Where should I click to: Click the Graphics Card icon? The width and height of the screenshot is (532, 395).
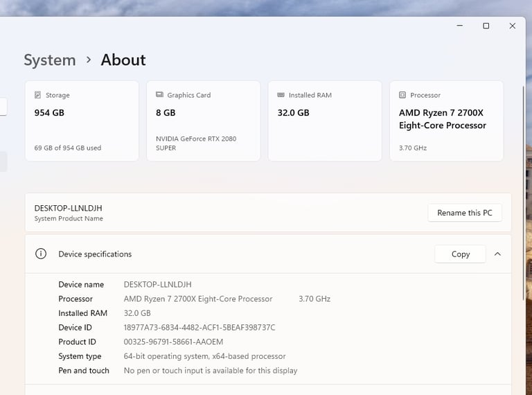[159, 94]
